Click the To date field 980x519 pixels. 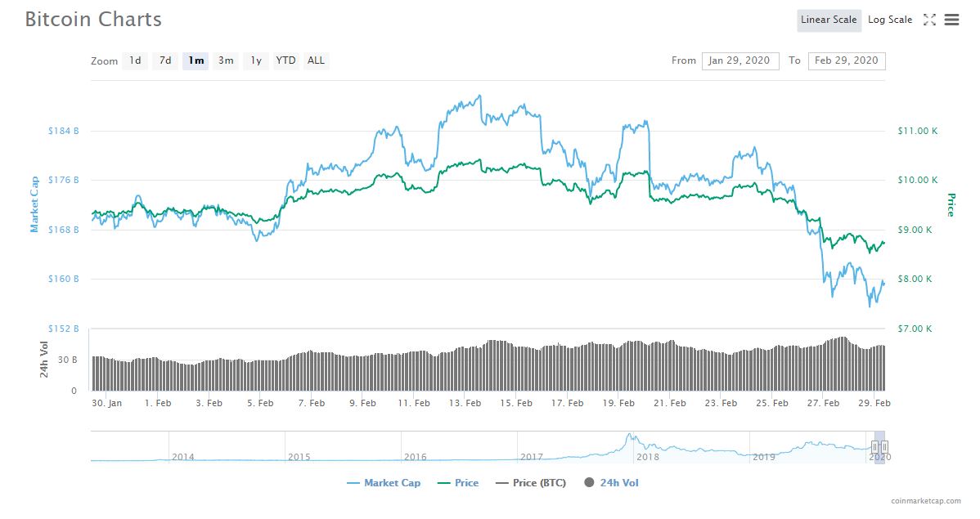coord(846,60)
